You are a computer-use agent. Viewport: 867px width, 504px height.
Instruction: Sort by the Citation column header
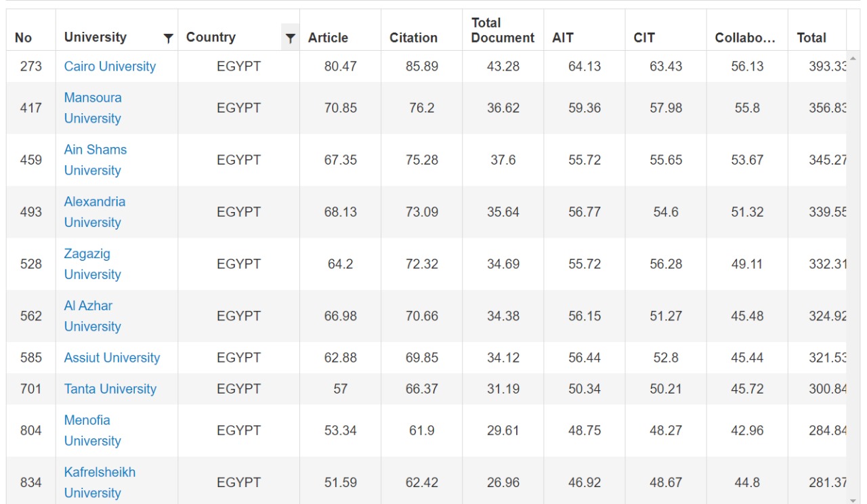pyautogui.click(x=413, y=38)
